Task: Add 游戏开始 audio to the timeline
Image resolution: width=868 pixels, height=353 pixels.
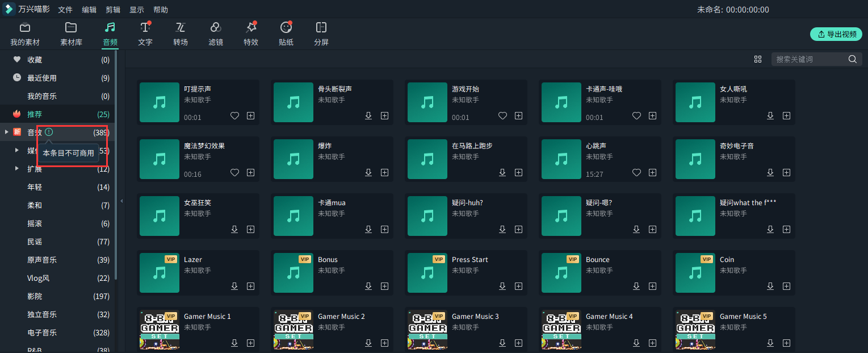Action: click(x=518, y=116)
